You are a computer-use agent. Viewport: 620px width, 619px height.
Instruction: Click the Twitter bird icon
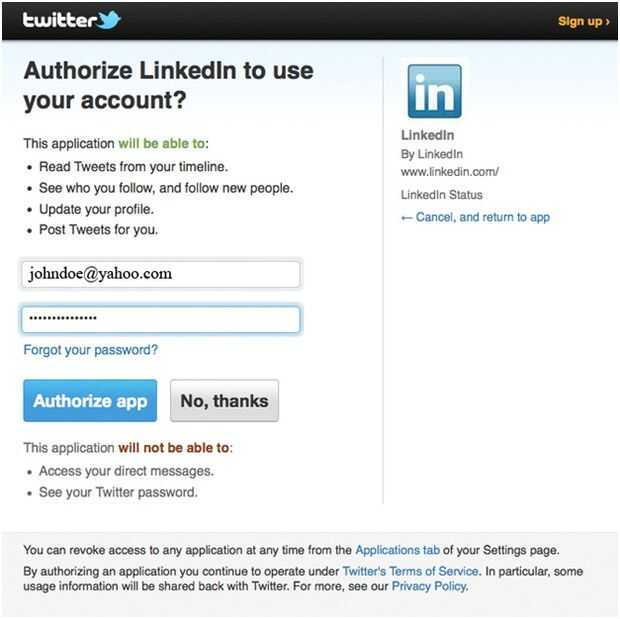point(108,19)
